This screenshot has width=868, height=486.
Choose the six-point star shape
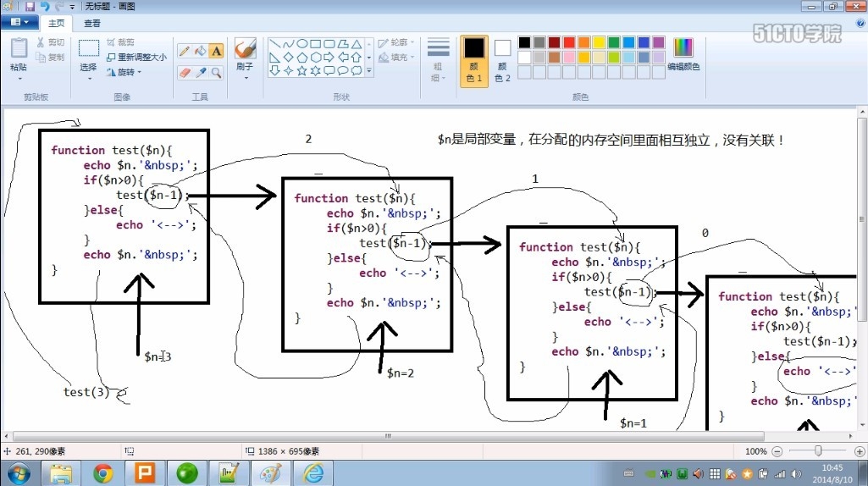[316, 71]
